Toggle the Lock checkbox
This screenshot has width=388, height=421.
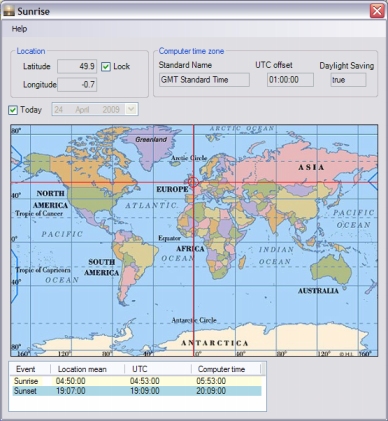pyautogui.click(x=106, y=67)
